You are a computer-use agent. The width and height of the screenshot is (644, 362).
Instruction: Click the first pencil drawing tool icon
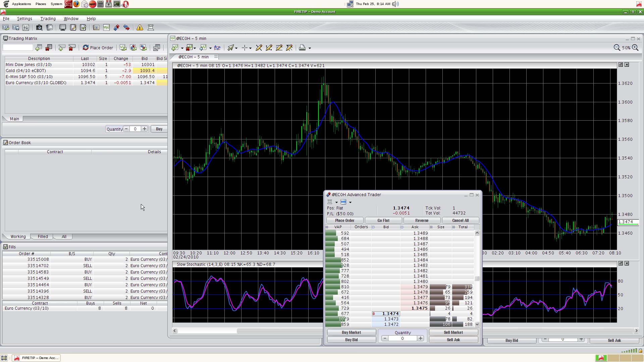click(x=259, y=48)
